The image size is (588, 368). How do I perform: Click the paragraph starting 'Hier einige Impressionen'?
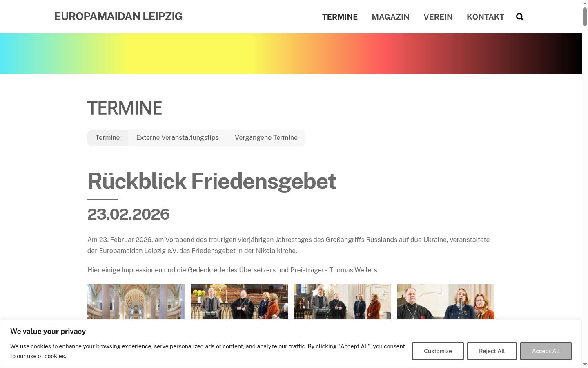(233, 270)
